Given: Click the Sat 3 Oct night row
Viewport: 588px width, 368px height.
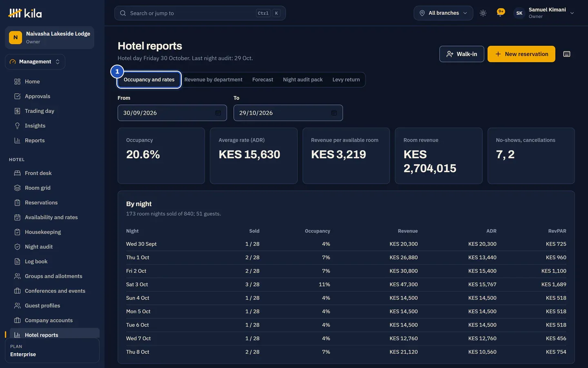Looking at the screenshot, I should (346, 285).
